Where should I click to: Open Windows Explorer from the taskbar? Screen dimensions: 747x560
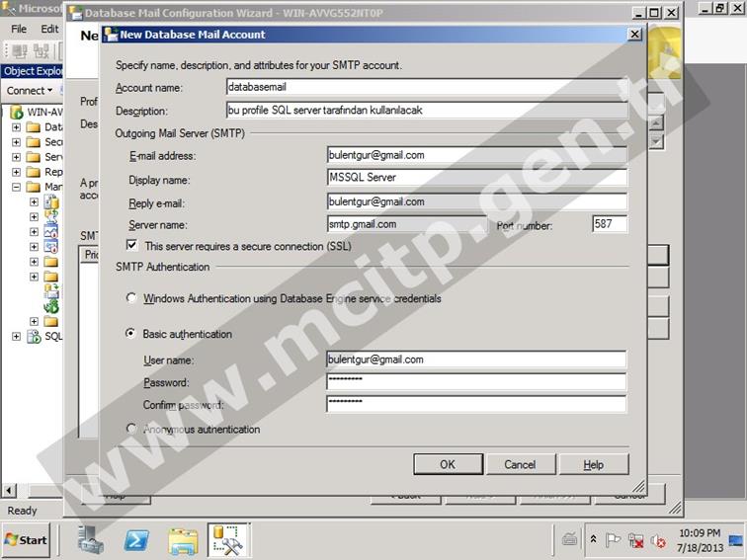[x=183, y=541]
